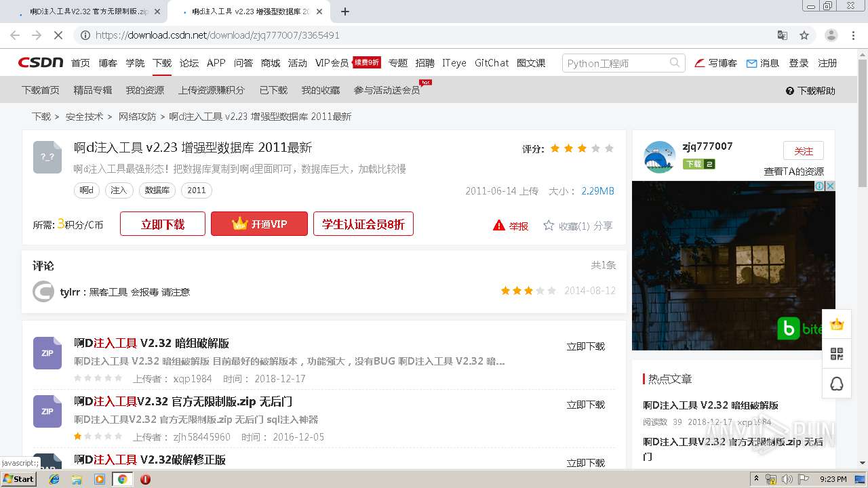Image resolution: width=868 pixels, height=488 pixels.
Task: Click the 下载帮助 question mark icon
Action: pyautogui.click(x=790, y=91)
